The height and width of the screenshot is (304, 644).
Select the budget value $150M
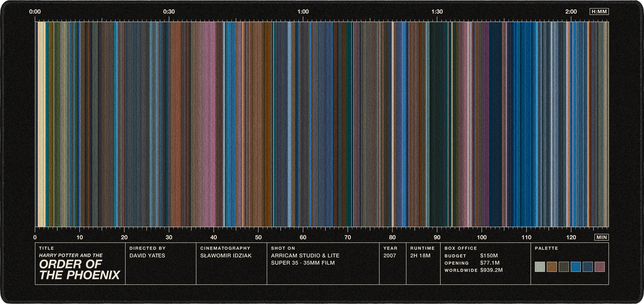[x=489, y=256]
